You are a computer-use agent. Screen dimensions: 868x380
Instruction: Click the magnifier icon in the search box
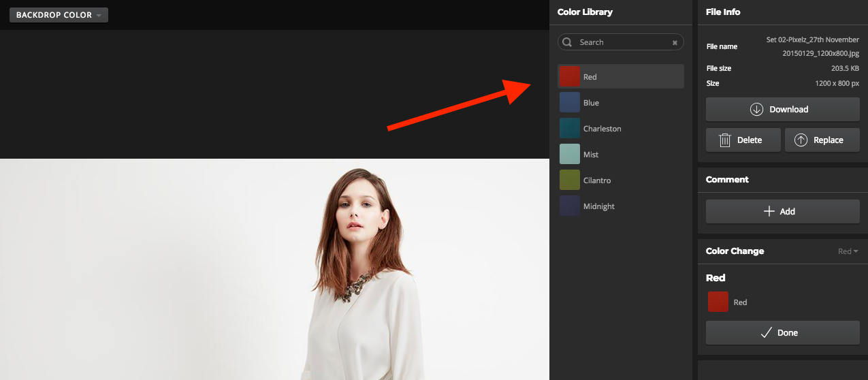pyautogui.click(x=567, y=42)
